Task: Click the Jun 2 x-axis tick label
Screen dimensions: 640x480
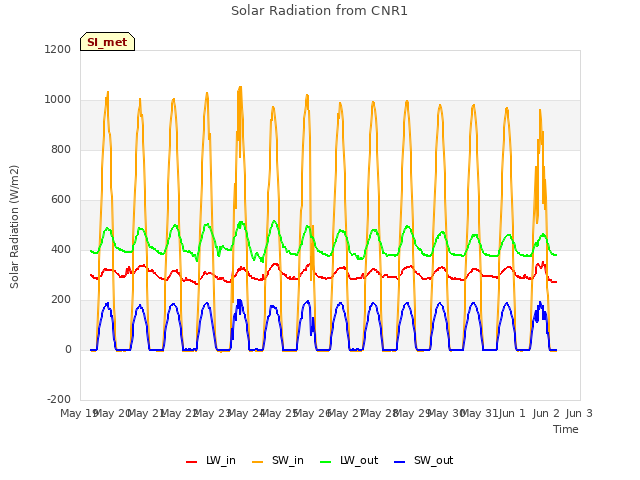Action: point(546,413)
